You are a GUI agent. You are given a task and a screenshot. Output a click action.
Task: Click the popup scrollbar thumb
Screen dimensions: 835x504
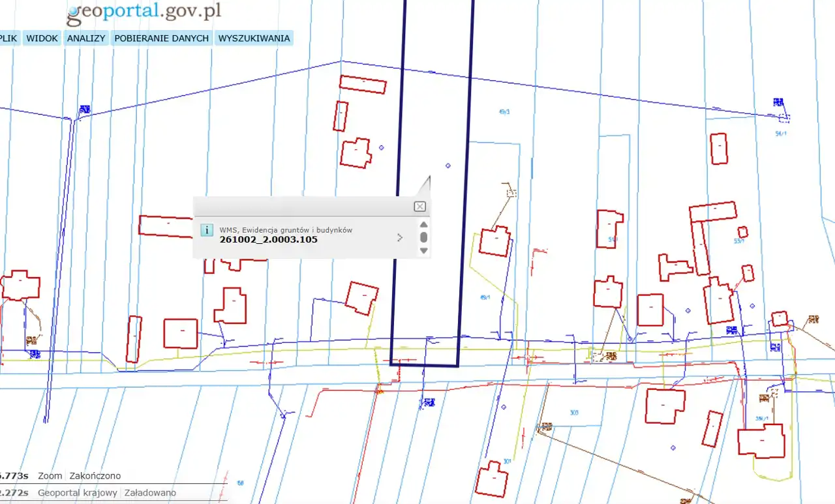(x=423, y=237)
